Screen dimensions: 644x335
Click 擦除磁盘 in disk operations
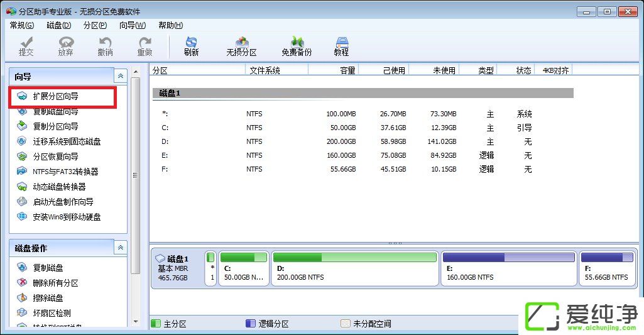pyautogui.click(x=40, y=298)
